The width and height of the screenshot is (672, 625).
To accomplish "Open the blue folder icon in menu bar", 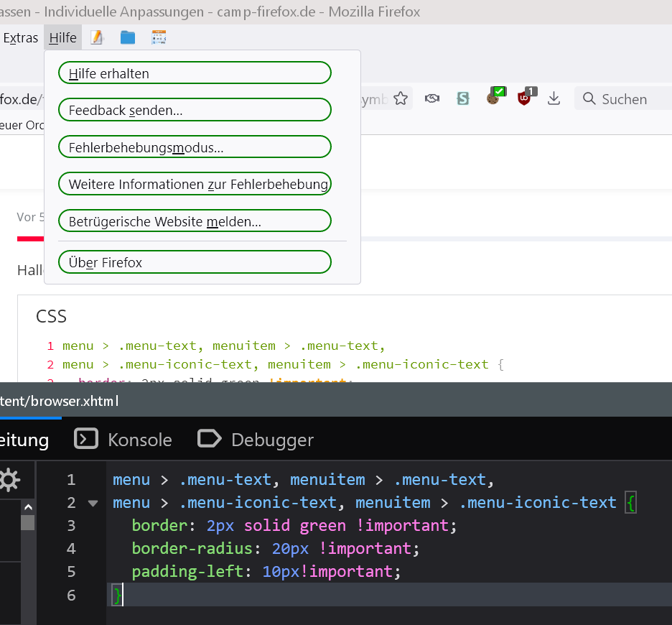I will pos(128,37).
